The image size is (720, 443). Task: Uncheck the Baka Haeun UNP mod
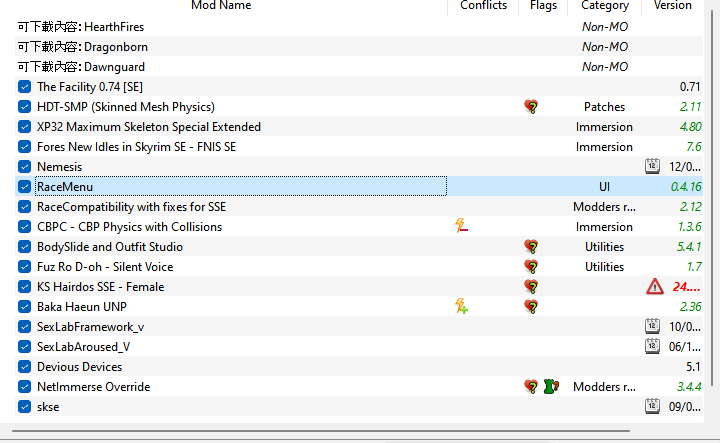24,307
